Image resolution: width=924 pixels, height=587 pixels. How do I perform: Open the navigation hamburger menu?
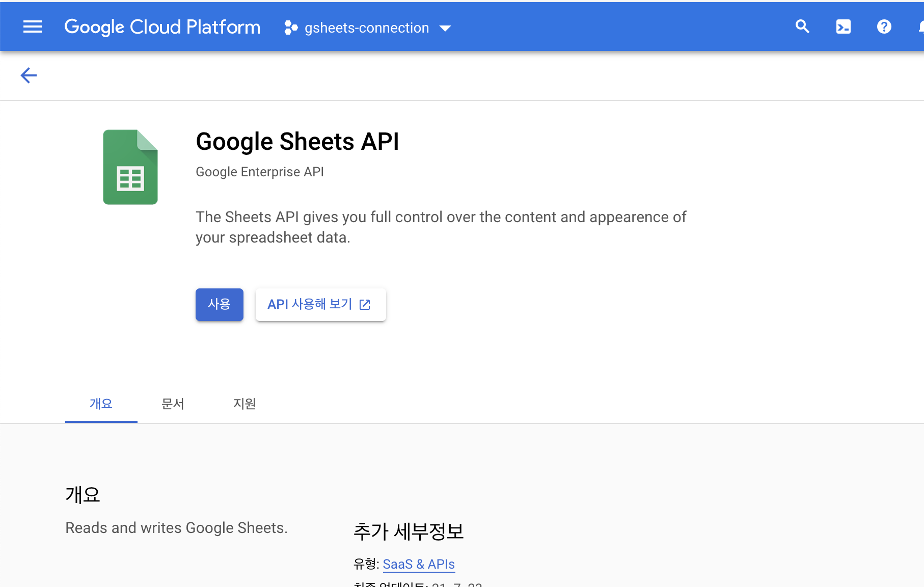32,26
